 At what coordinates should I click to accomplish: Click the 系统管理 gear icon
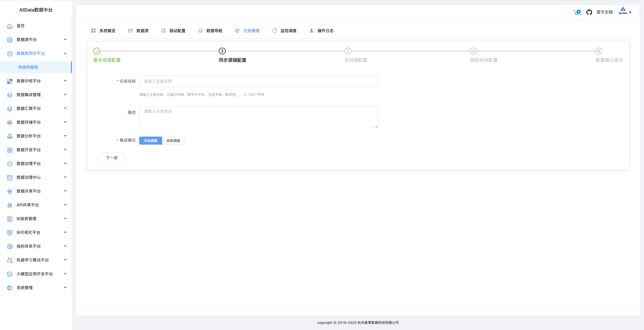point(10,288)
